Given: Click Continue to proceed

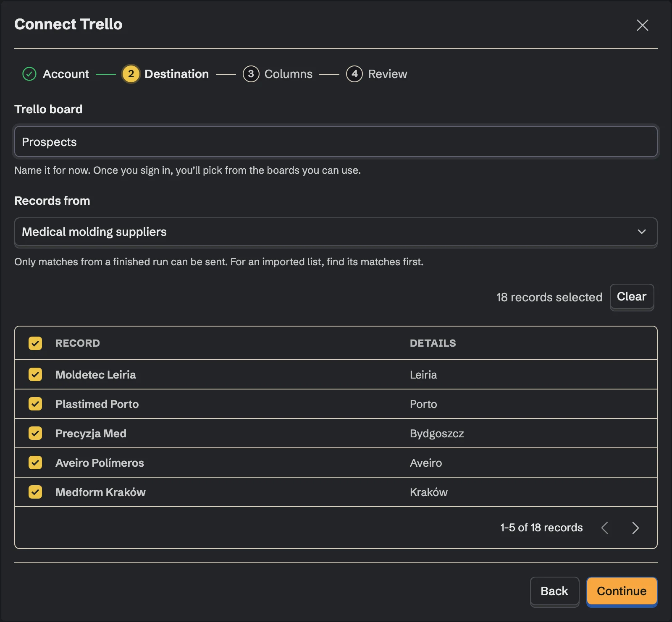Looking at the screenshot, I should click(622, 591).
